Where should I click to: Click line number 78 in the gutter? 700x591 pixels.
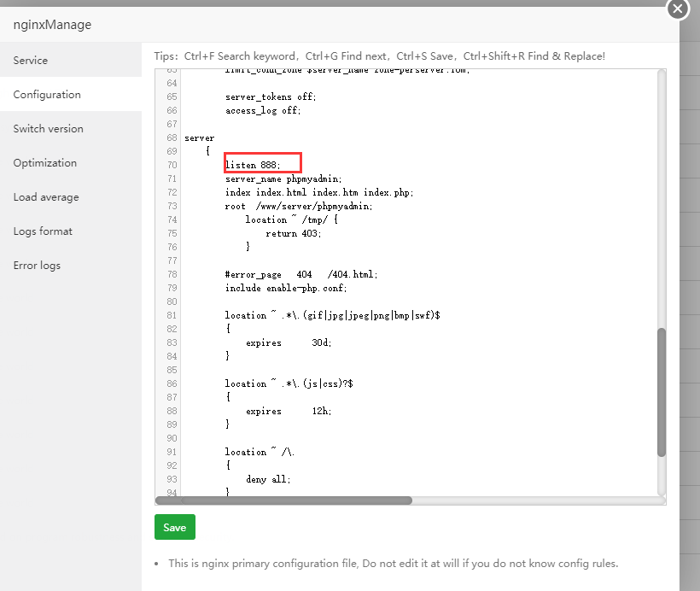click(x=172, y=275)
